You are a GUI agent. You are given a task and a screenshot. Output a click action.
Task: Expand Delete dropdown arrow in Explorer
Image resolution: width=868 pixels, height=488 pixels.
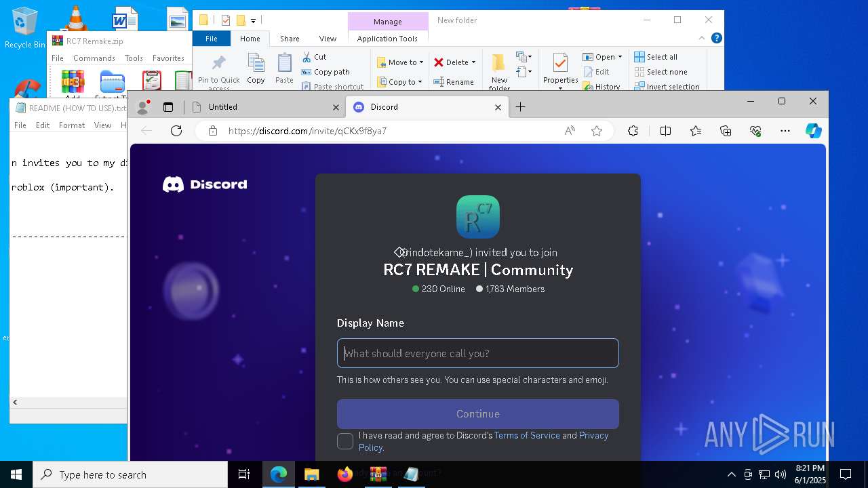coord(473,62)
